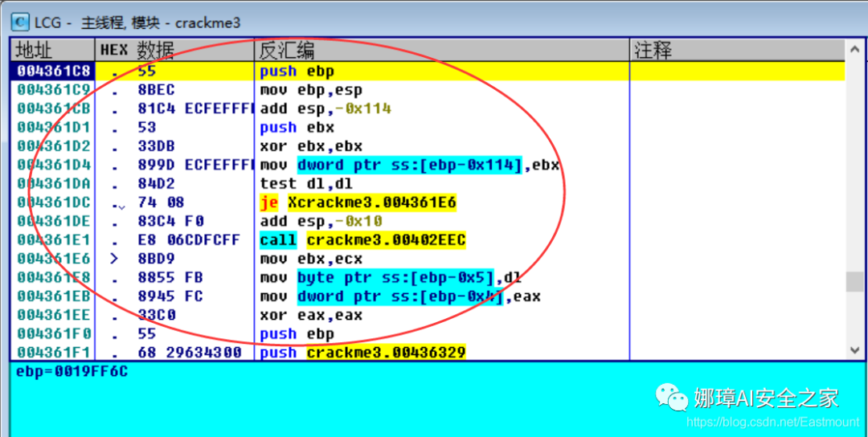Screen dimensions: 868x437
Task: Click hex bytes '81C4 ECFEFFFI'
Action: 195,108
